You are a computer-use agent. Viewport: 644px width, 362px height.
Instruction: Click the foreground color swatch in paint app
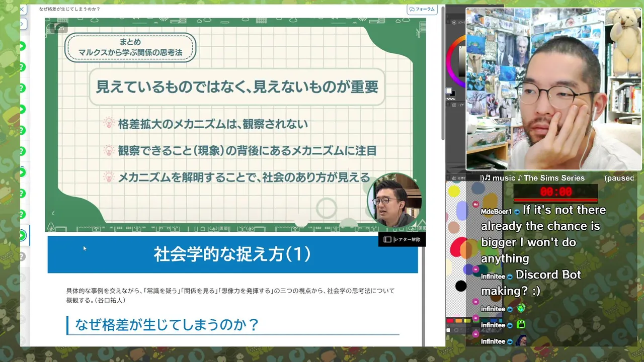click(x=449, y=91)
